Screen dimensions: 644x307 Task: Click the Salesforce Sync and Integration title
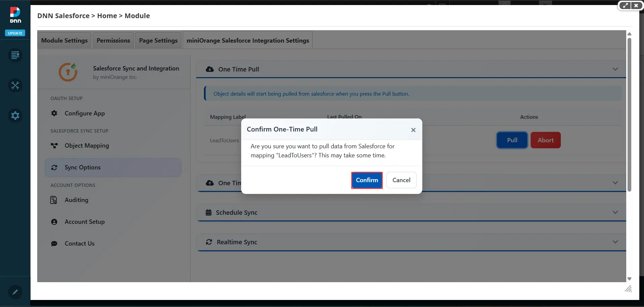[x=136, y=68]
